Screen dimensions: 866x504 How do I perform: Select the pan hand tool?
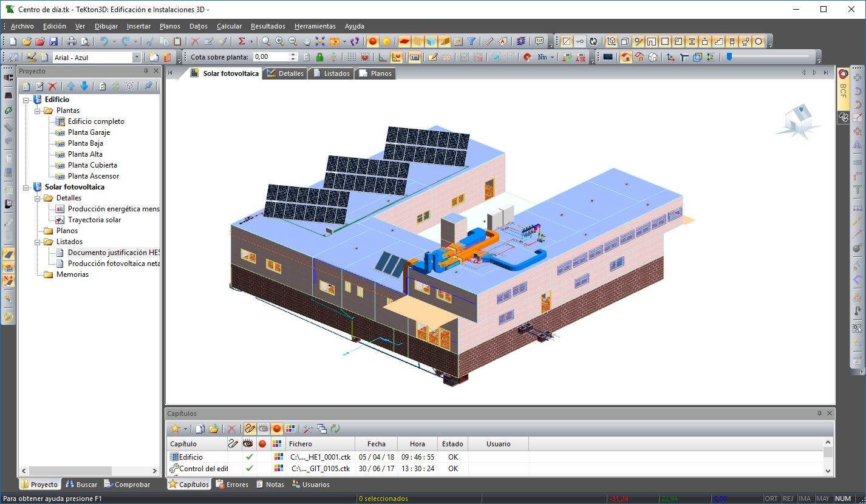click(307, 41)
